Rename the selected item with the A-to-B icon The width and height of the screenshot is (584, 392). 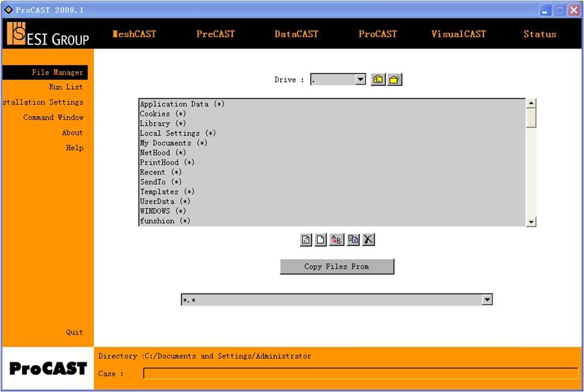[336, 240]
